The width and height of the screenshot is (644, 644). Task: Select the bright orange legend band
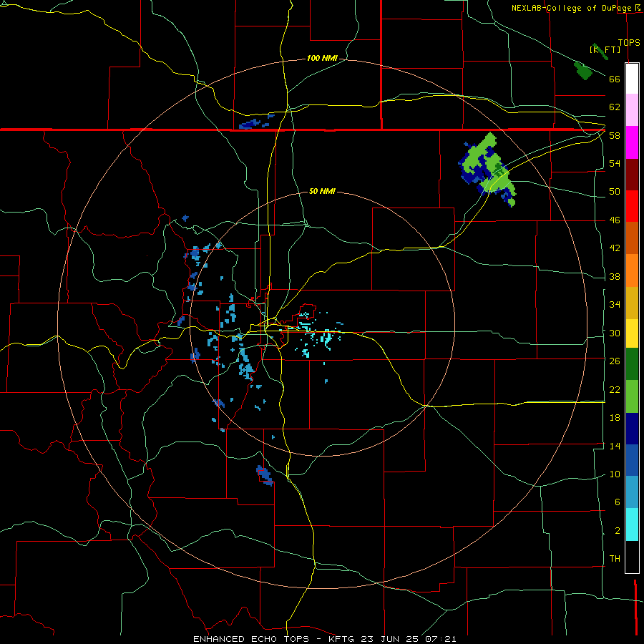click(x=632, y=270)
